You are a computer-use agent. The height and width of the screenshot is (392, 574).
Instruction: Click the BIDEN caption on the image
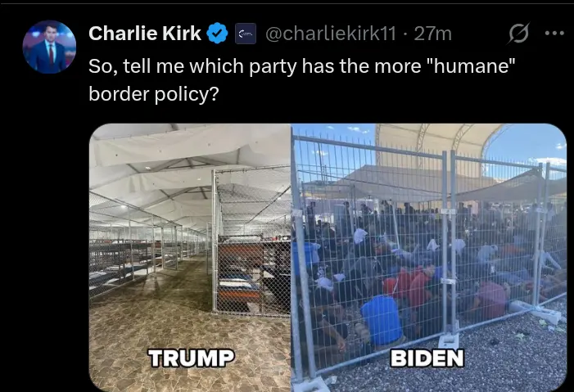pos(427,358)
